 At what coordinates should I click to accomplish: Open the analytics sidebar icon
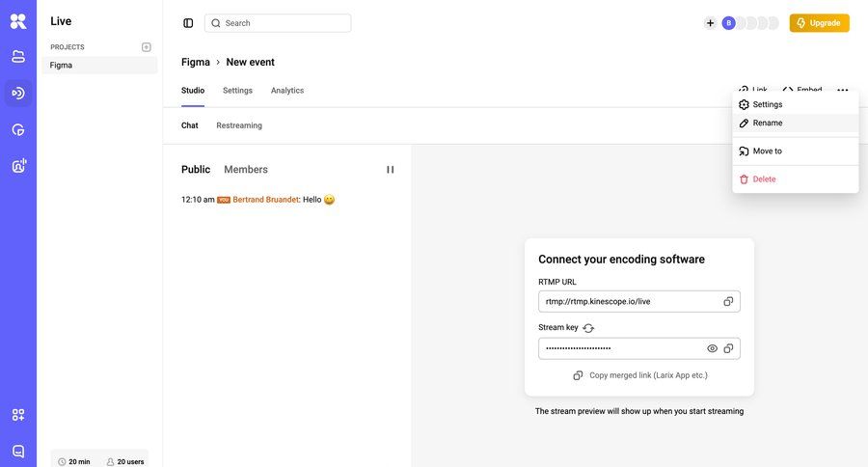18,129
